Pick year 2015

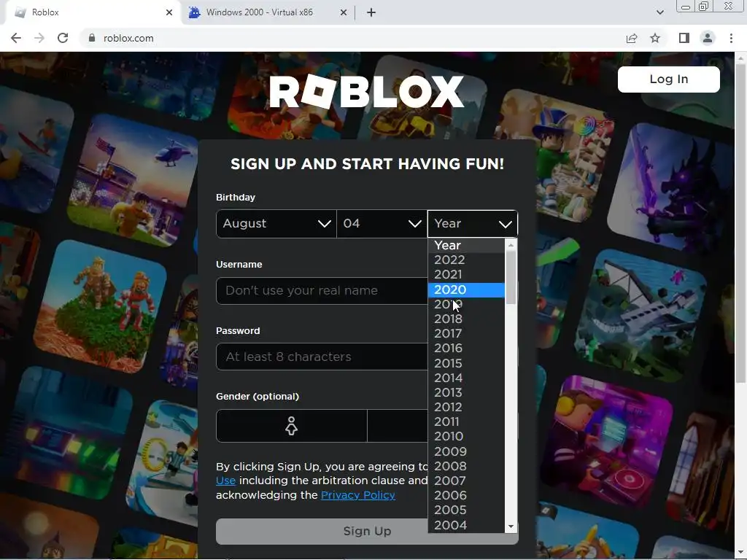pos(466,363)
